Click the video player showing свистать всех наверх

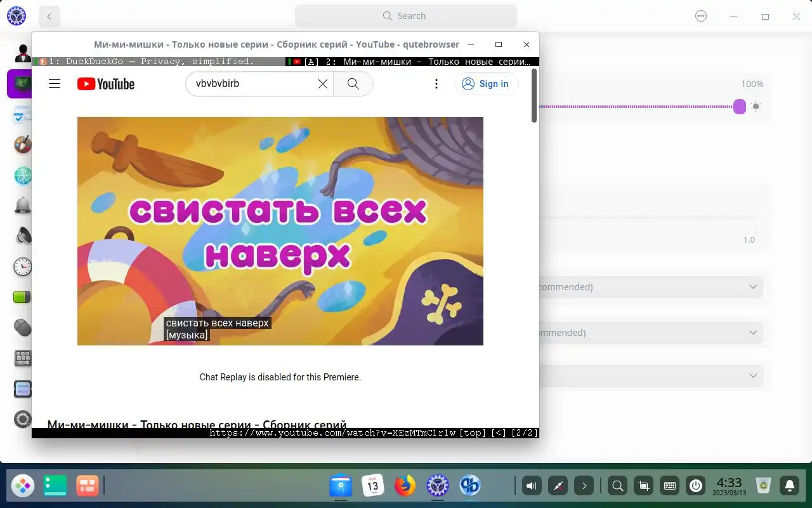pos(280,231)
